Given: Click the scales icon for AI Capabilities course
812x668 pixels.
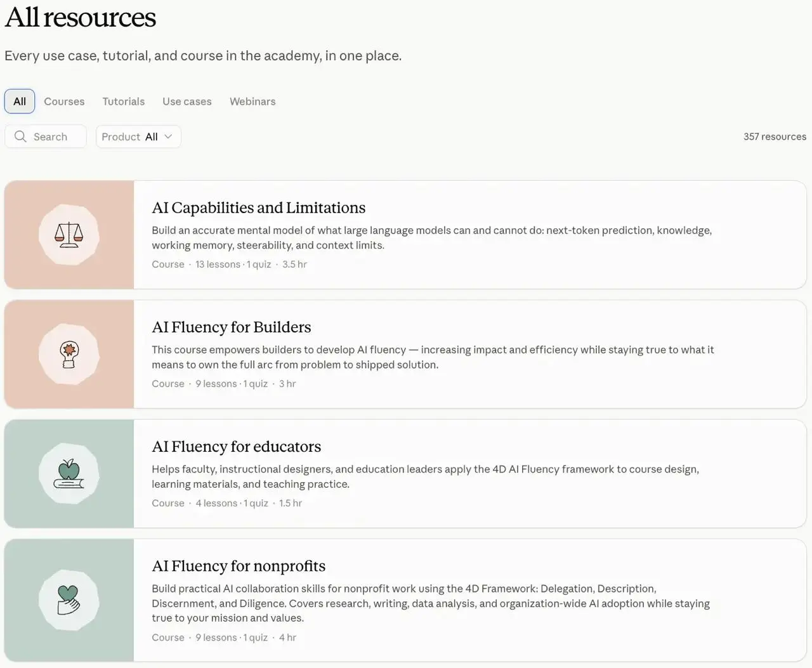Looking at the screenshot, I should [x=69, y=235].
